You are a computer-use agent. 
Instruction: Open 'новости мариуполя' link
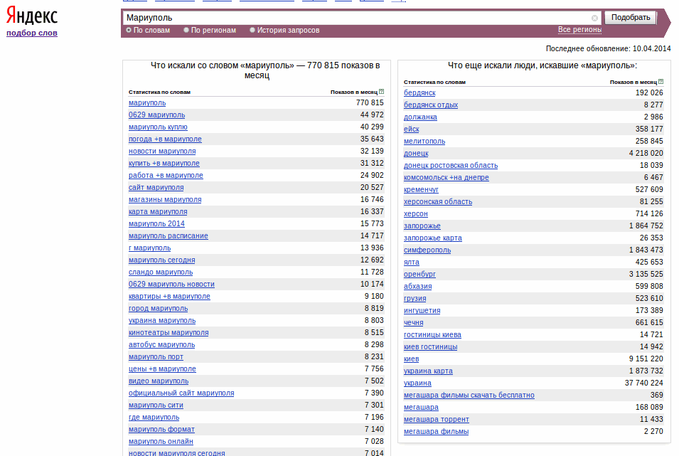click(162, 152)
